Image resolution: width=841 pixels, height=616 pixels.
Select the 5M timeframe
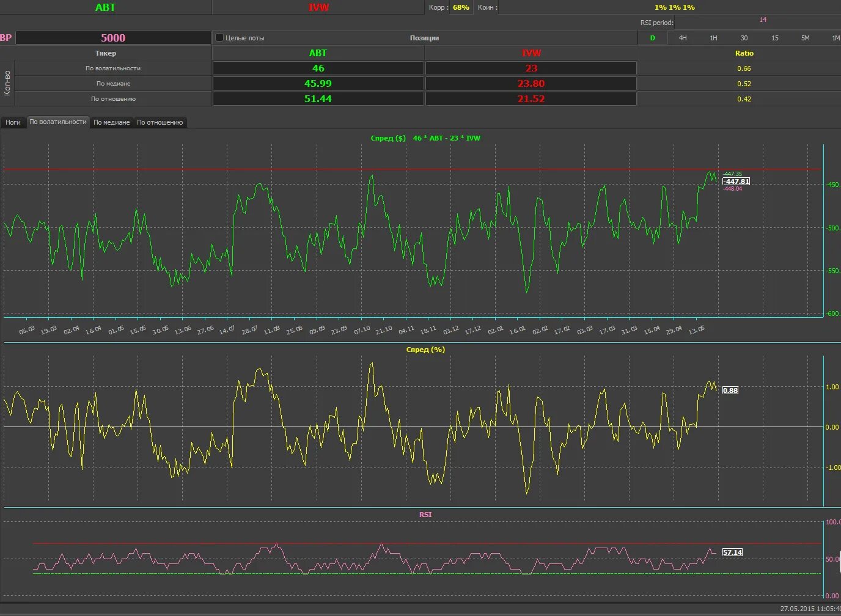point(806,38)
